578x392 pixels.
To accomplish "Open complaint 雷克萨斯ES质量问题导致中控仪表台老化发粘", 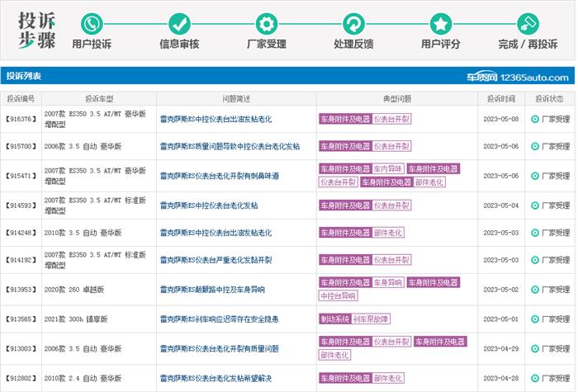I will coord(230,146).
